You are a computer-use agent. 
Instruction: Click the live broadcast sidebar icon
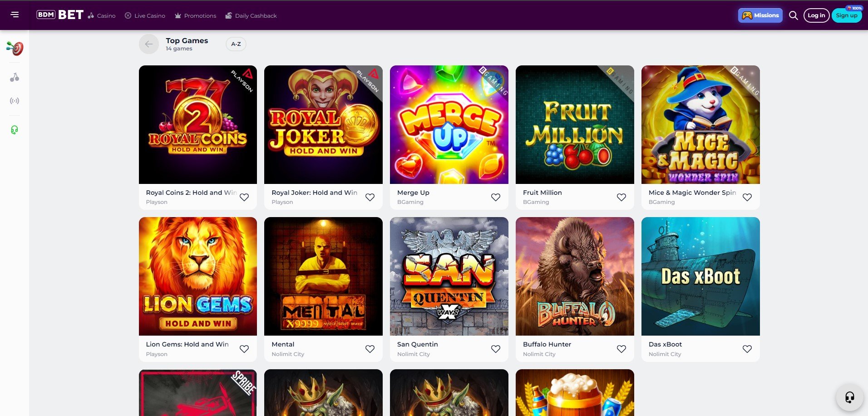tap(15, 101)
